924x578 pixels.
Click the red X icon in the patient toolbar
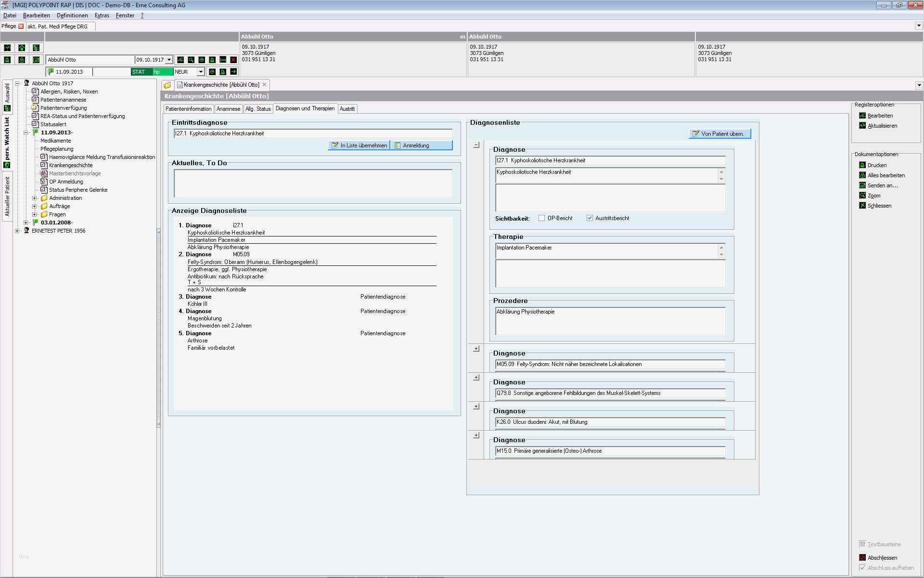233,60
